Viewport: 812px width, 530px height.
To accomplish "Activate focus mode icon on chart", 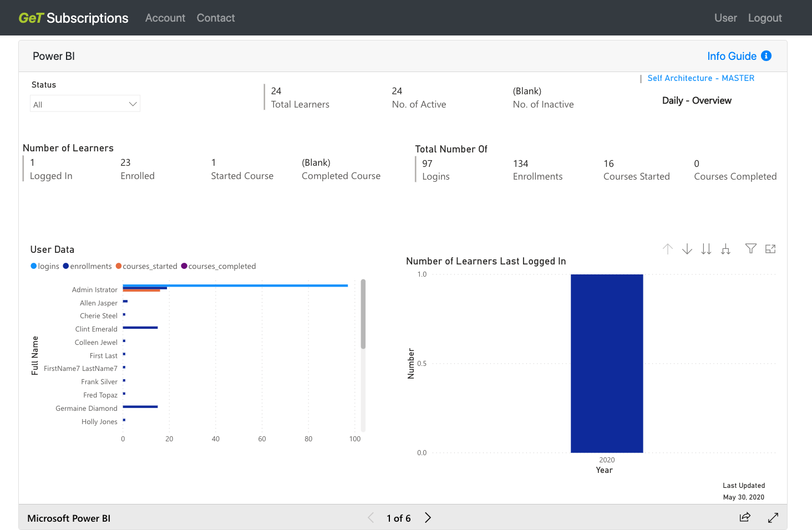I will point(770,249).
